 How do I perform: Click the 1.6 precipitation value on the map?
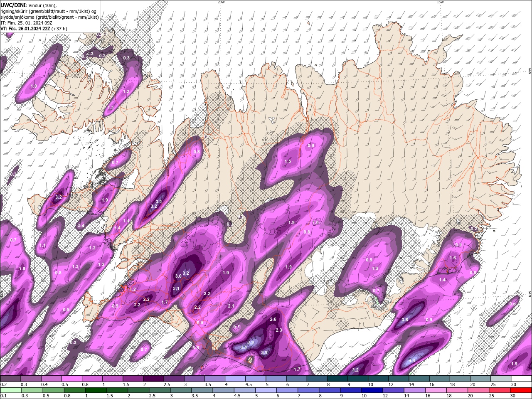pyautogui.click(x=453, y=258)
